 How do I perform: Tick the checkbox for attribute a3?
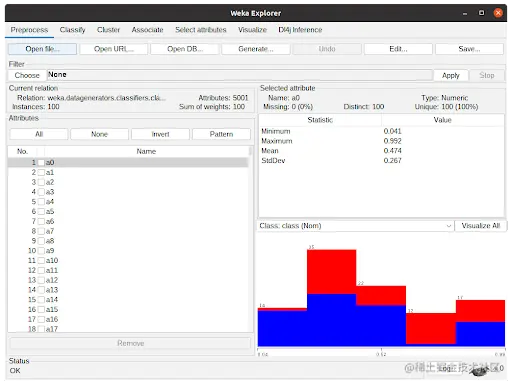[41, 192]
